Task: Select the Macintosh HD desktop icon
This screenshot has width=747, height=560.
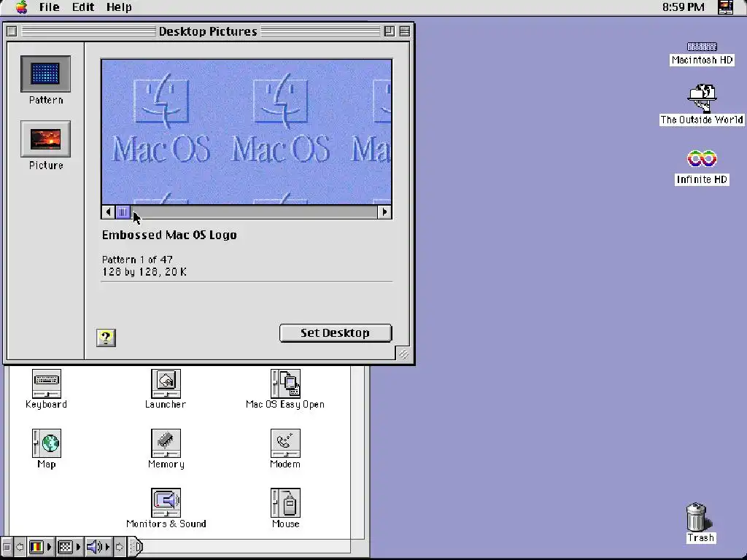Action: tap(702, 47)
